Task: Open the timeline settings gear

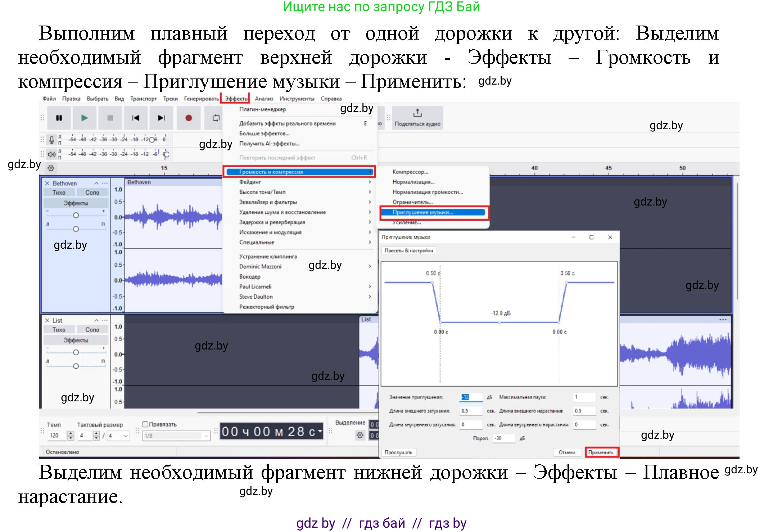Action: tap(50, 168)
